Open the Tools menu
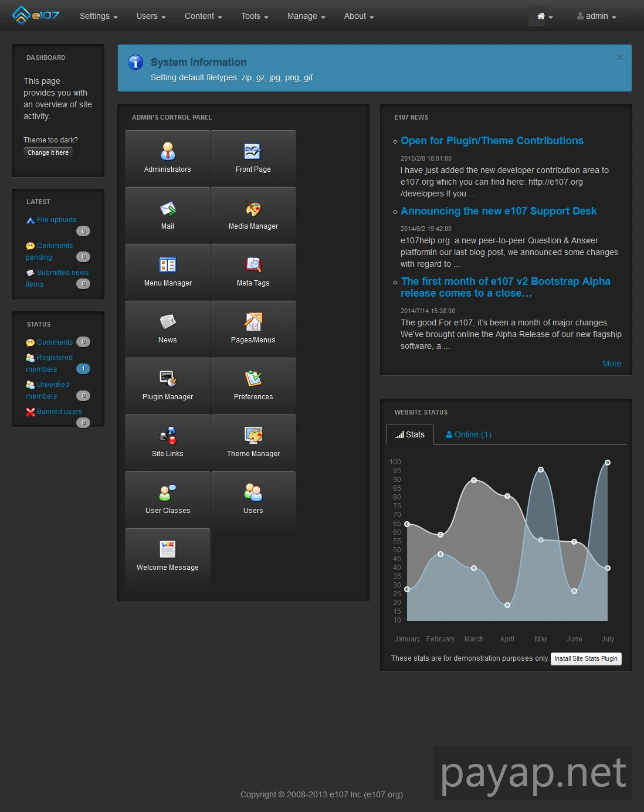The width and height of the screenshot is (644, 812). pos(255,16)
